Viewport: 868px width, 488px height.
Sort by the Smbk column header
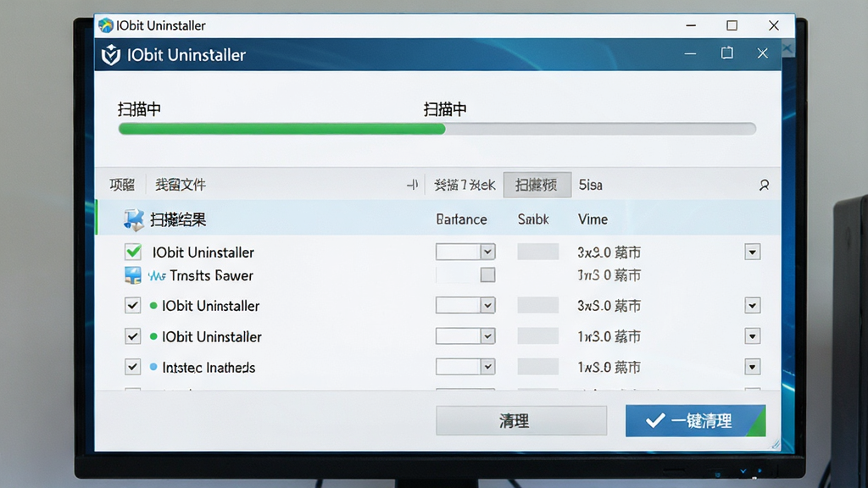click(x=533, y=219)
